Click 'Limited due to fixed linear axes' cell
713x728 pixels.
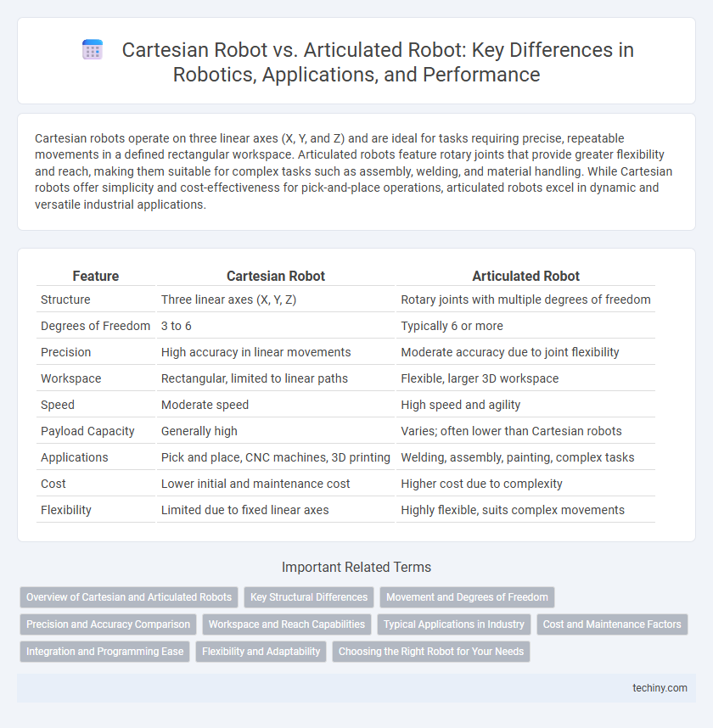244,510
